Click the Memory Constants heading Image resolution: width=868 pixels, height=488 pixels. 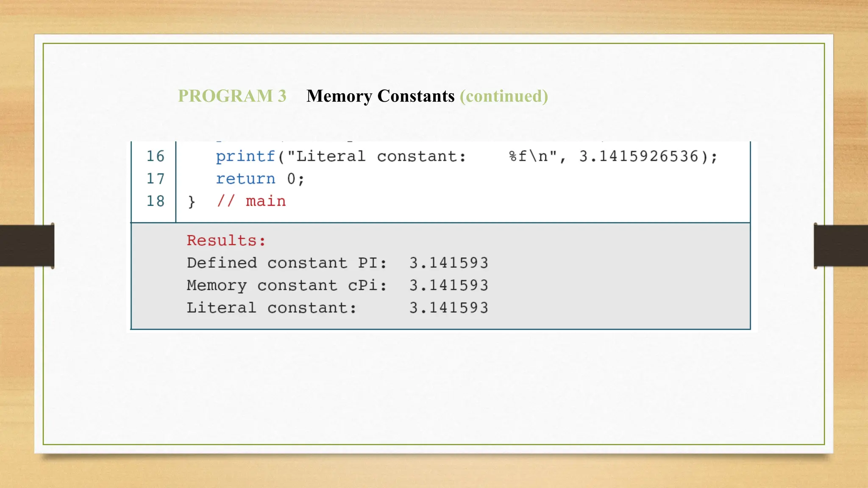pos(380,96)
